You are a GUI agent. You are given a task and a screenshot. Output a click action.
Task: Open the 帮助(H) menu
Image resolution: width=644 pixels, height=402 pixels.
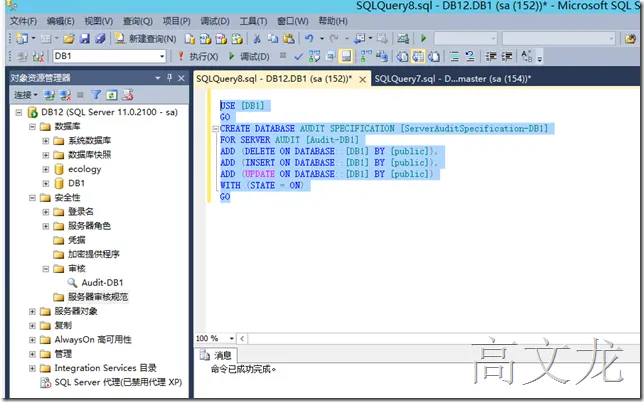tap(333, 21)
